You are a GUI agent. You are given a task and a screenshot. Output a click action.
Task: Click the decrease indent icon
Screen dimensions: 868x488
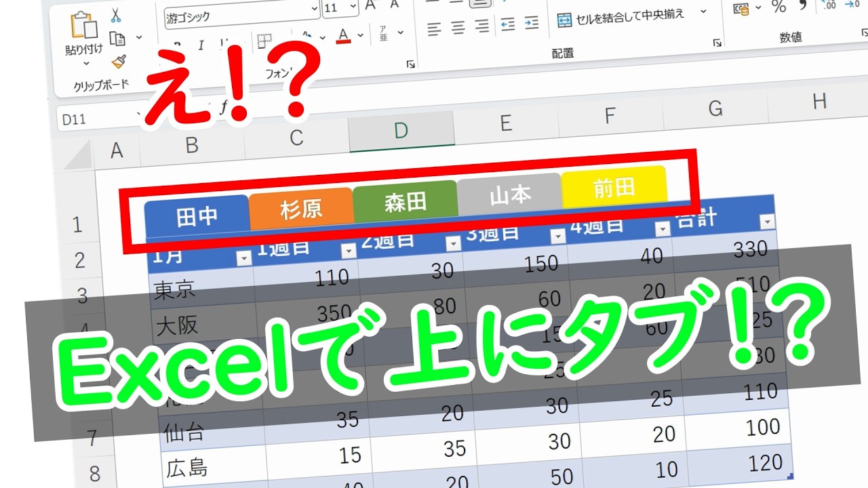(507, 25)
